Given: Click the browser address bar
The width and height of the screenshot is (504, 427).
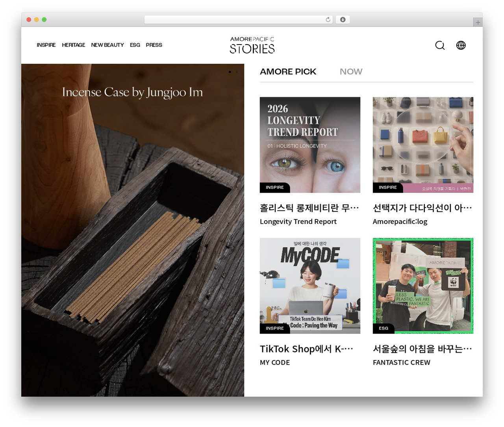Looking at the screenshot, I should click(x=239, y=20).
